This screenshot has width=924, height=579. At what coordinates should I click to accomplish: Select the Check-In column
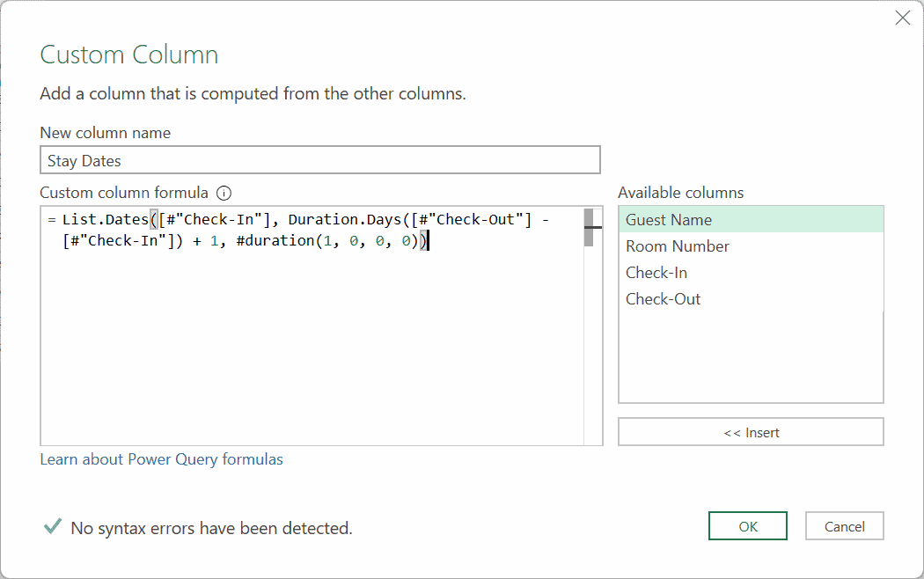[656, 272]
